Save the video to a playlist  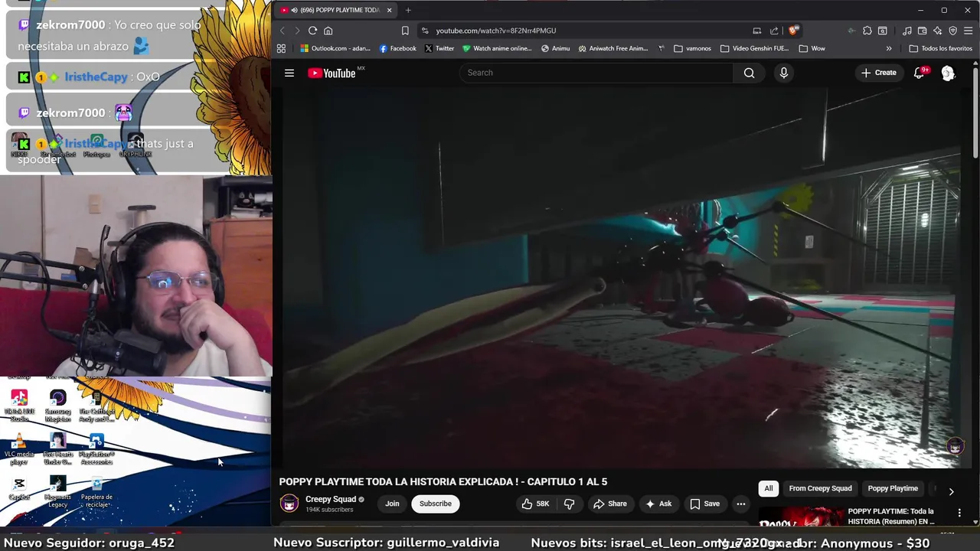point(704,504)
